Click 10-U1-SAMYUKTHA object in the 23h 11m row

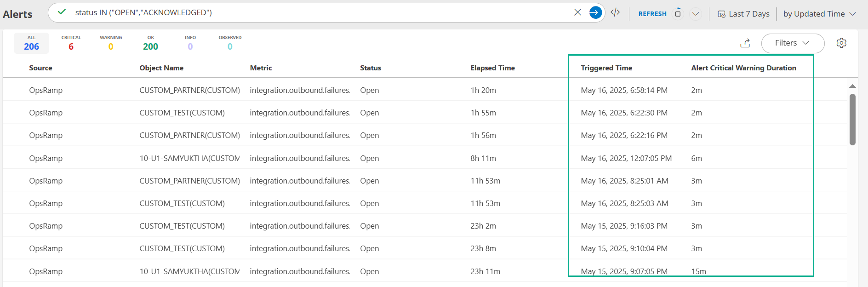(189, 271)
